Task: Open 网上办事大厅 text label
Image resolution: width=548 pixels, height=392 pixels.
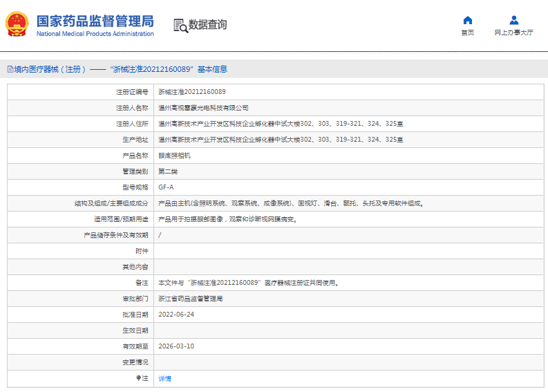Action: click(x=513, y=33)
